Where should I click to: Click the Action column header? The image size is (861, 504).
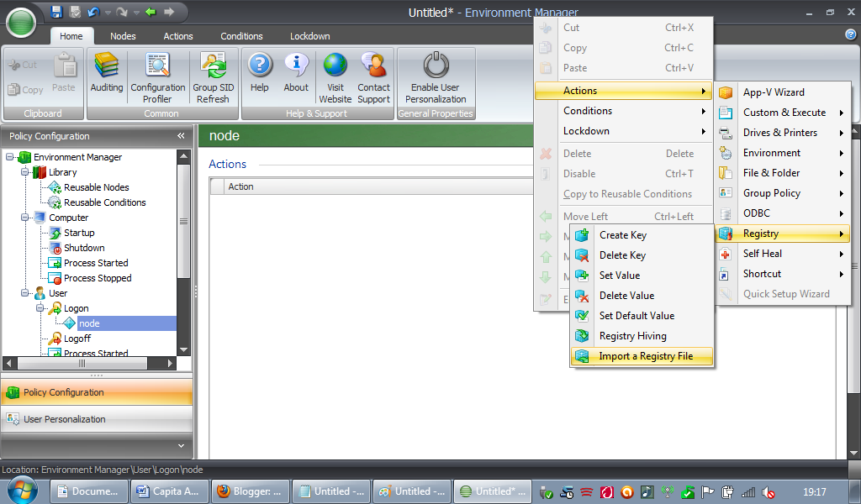coord(380,186)
